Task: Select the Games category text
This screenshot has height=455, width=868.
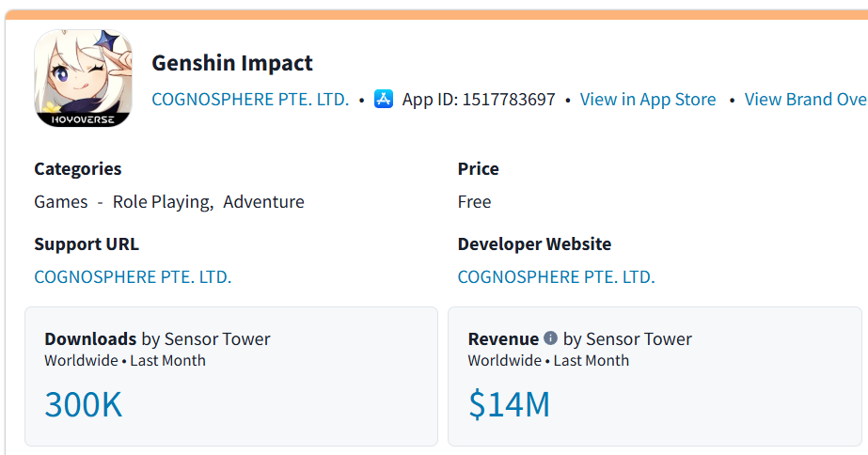Action: coord(60,202)
